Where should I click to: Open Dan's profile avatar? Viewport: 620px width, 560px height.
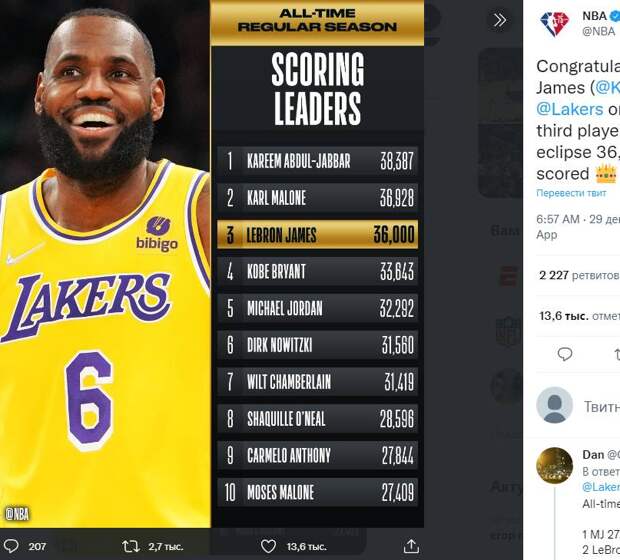tap(554, 465)
